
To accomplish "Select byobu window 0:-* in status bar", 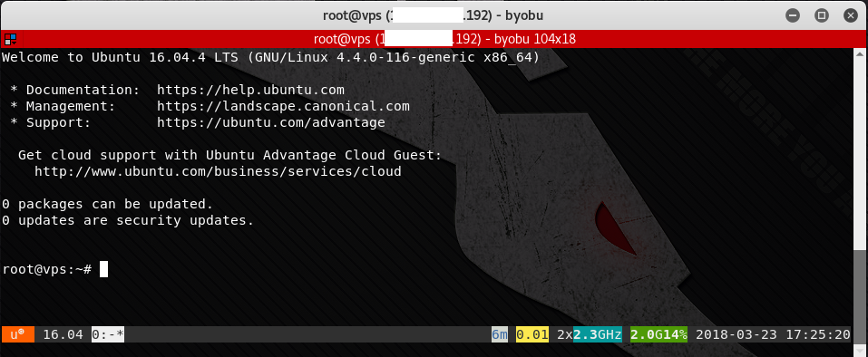I will 108,334.
